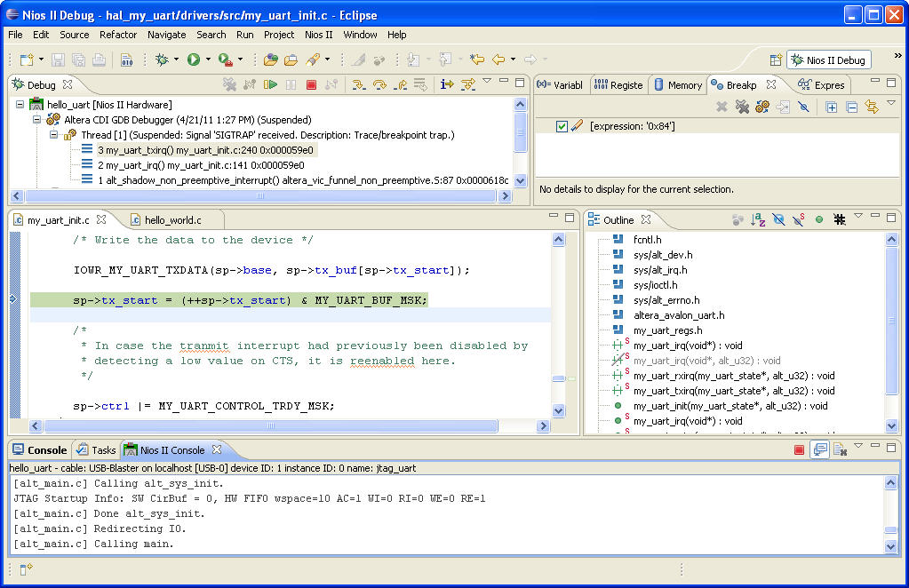Image resolution: width=909 pixels, height=588 pixels.
Task: Open the Run launch dropdown arrow
Action: pos(208,60)
